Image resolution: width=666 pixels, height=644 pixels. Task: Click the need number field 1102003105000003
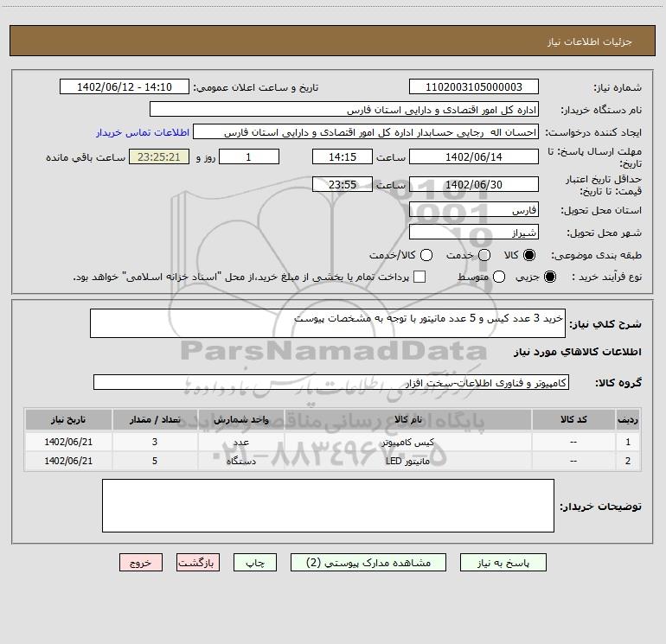[x=474, y=86]
